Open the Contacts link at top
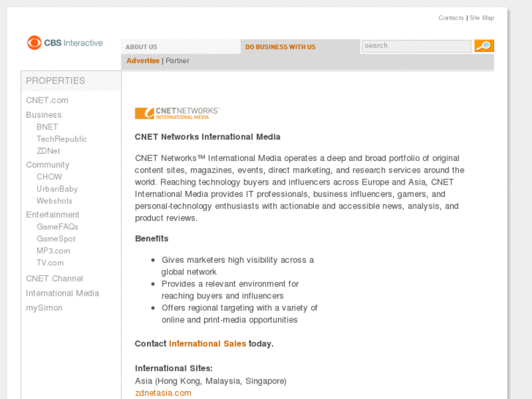 451,18
